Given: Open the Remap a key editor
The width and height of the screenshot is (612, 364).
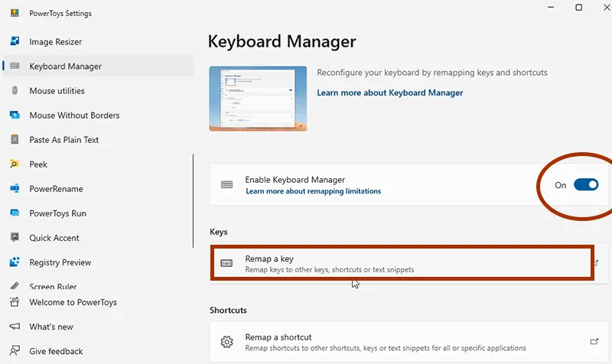Looking at the screenshot, I should [409, 263].
